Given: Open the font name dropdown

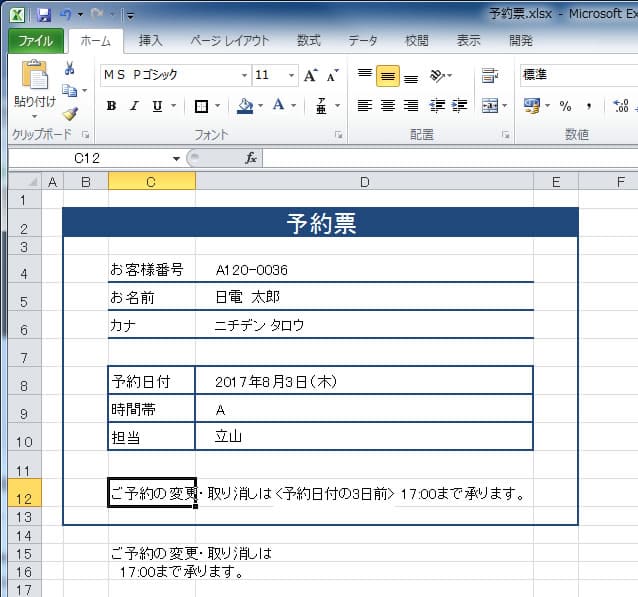Looking at the screenshot, I should point(244,76).
